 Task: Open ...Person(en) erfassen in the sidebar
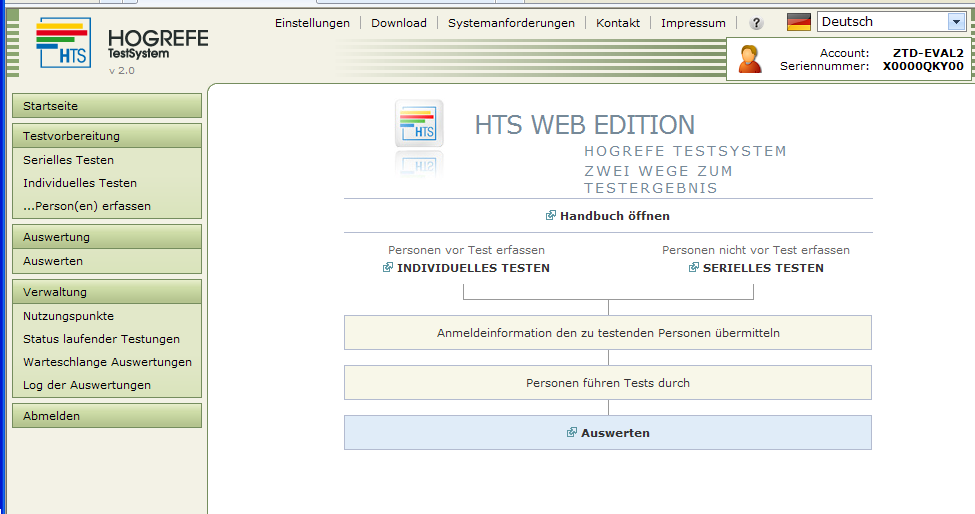click(87, 206)
